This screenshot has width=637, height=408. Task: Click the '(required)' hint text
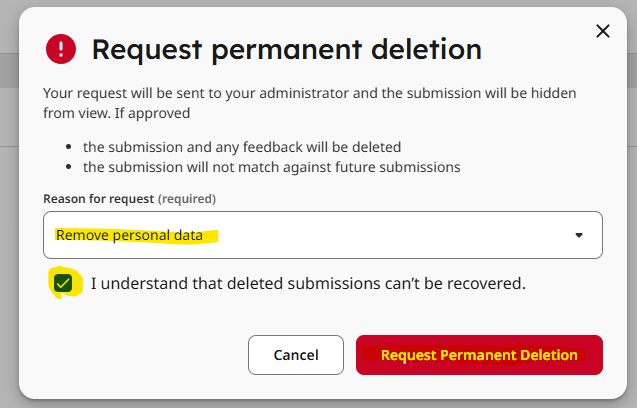tap(188, 199)
